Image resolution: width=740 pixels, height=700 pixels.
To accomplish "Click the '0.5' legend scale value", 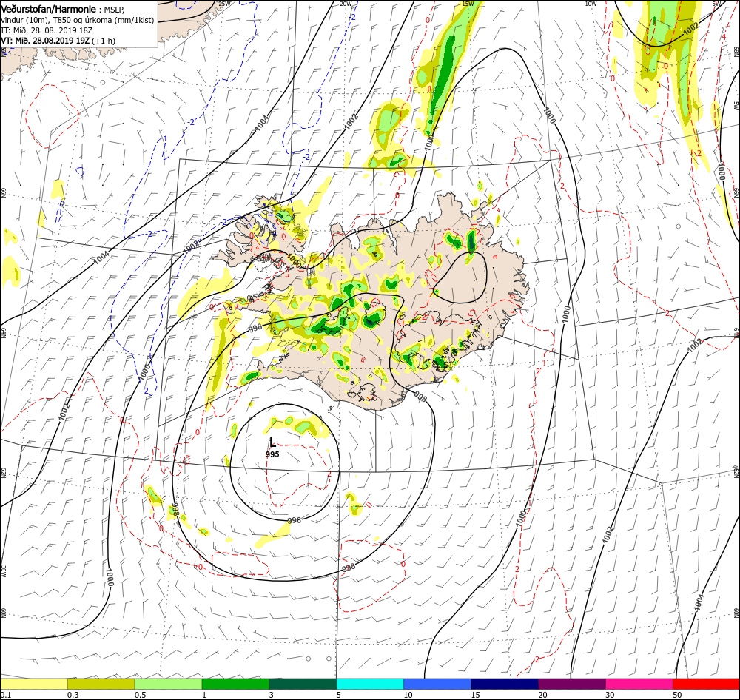I will tap(140, 695).
